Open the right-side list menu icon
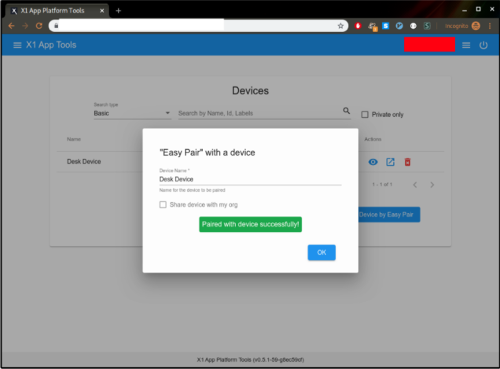The image size is (500, 369). point(466,45)
